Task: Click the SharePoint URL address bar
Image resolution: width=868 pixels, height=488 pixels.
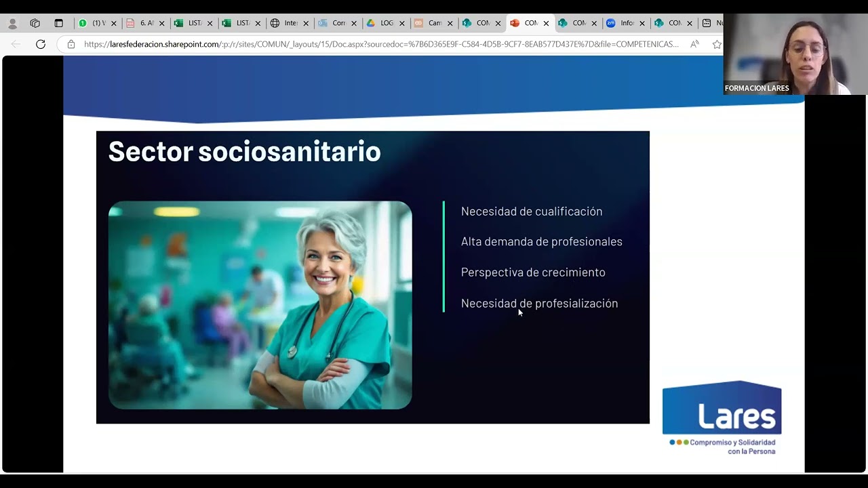Action: pos(381,44)
